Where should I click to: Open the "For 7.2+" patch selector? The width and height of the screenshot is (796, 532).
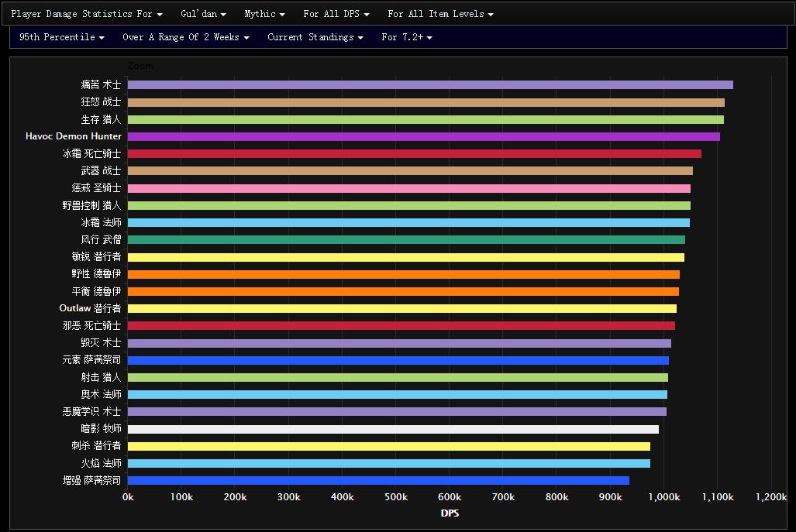click(x=407, y=37)
